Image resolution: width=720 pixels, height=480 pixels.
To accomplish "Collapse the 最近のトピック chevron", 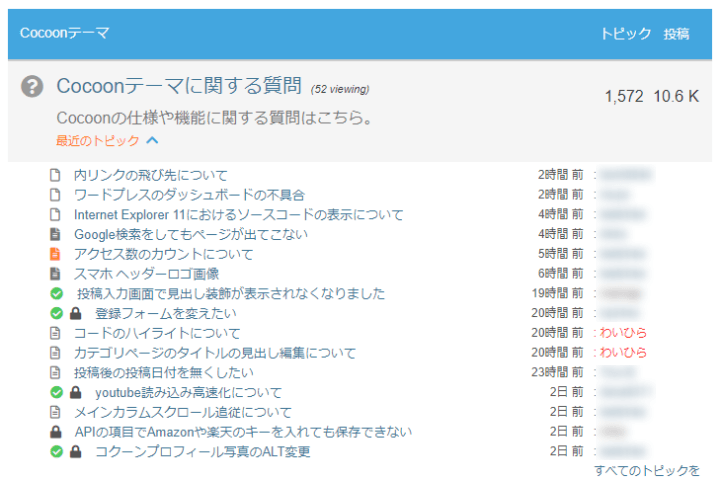I will pyautogui.click(x=152, y=140).
